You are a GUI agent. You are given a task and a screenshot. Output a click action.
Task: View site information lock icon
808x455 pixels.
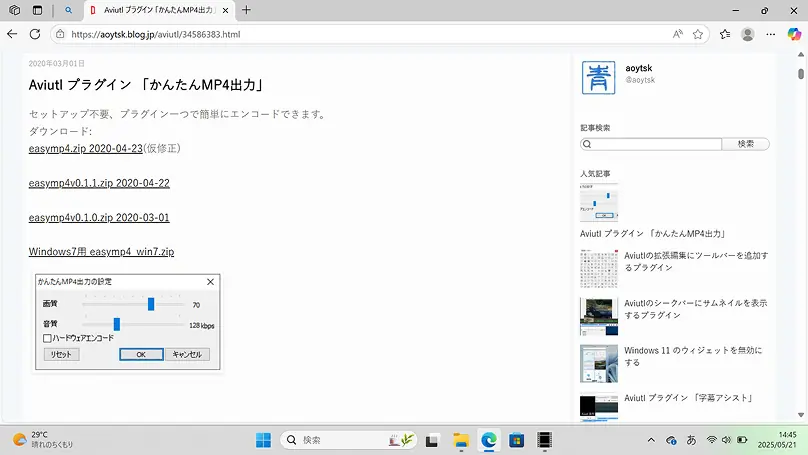[x=60, y=34]
